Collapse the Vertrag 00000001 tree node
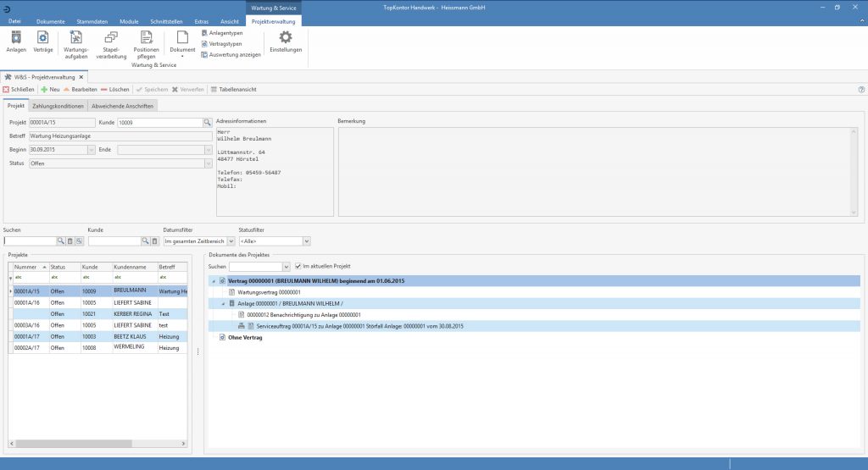 (214, 281)
